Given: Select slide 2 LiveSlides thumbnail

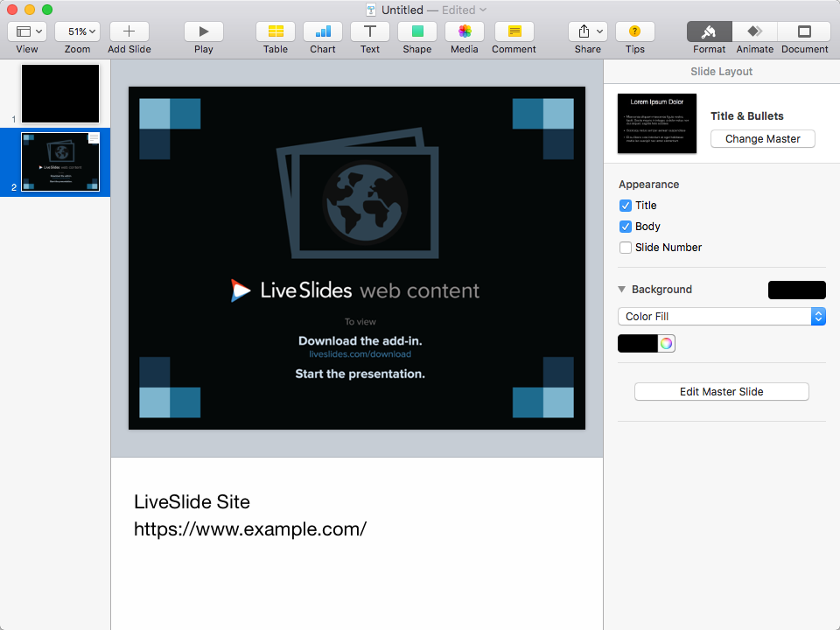Looking at the screenshot, I should pyautogui.click(x=60, y=162).
